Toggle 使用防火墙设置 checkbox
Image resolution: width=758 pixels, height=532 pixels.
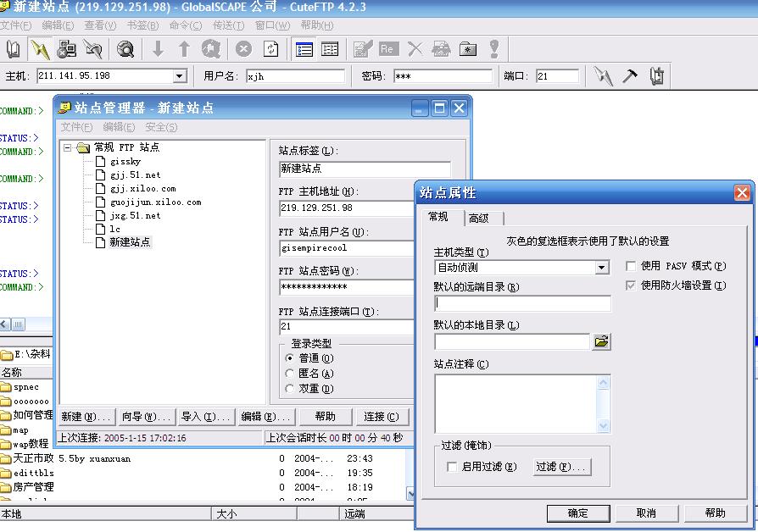click(x=630, y=285)
